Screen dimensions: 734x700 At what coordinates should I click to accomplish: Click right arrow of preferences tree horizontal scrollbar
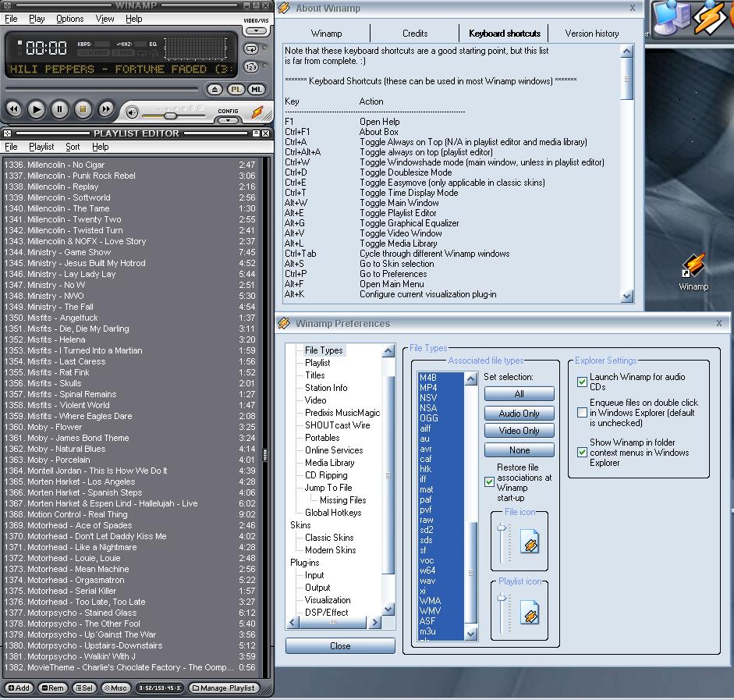[x=374, y=623]
